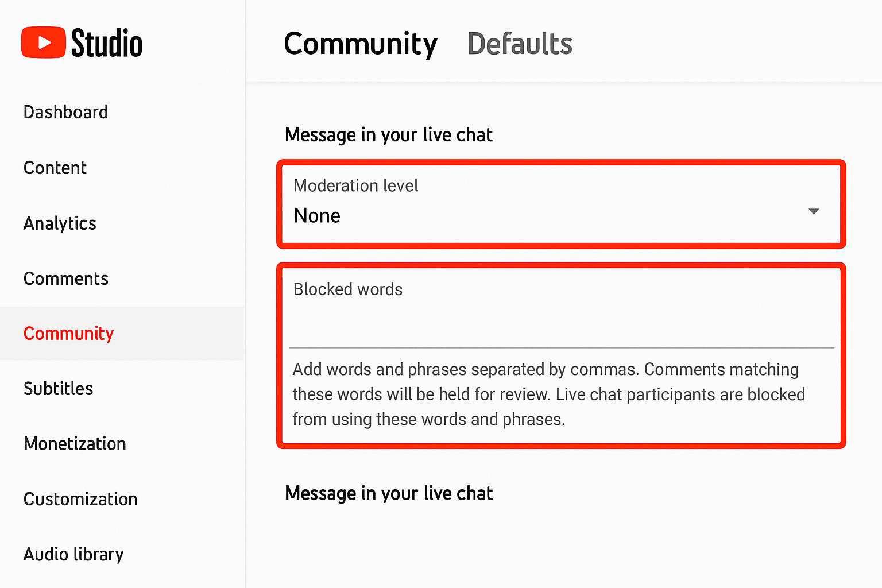Switch to the Community tab

361,44
